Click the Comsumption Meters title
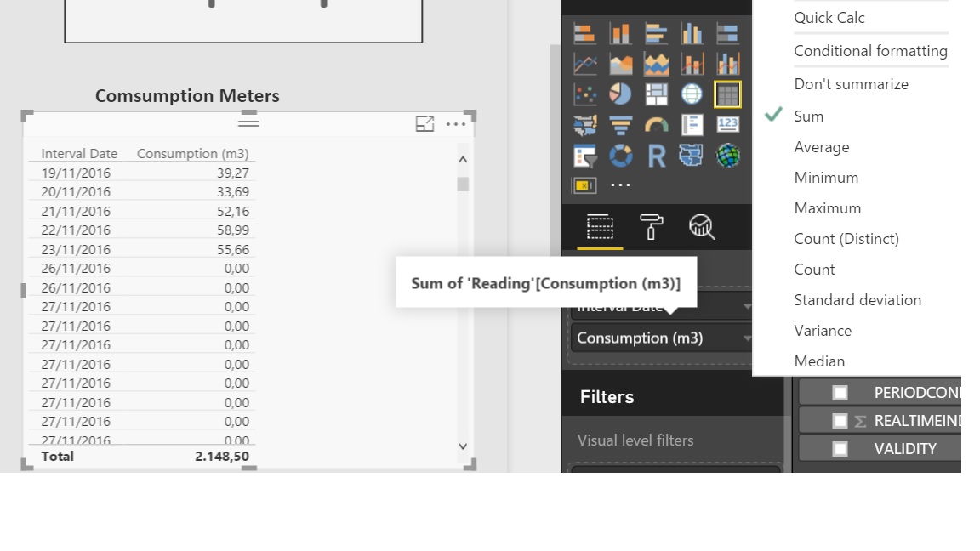This screenshot has height=551, width=980. click(187, 95)
